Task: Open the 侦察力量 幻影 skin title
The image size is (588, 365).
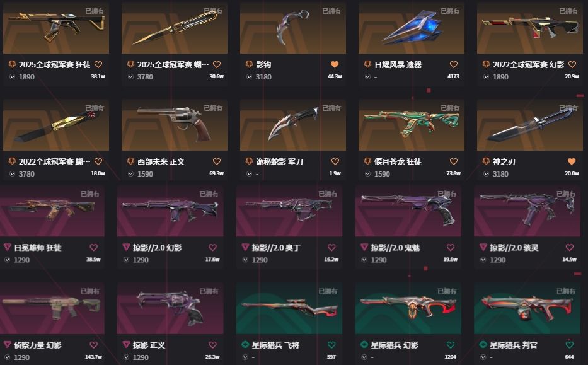Action: [x=38, y=345]
